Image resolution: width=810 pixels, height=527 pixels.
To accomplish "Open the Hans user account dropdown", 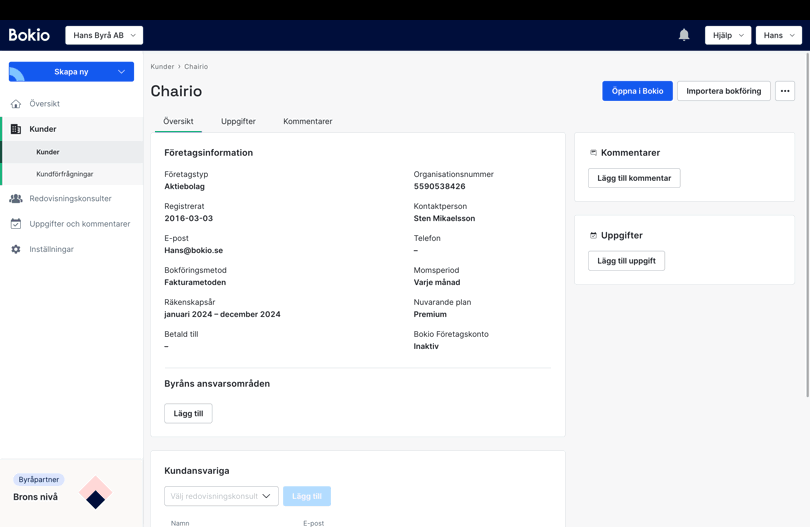I will [x=778, y=35].
